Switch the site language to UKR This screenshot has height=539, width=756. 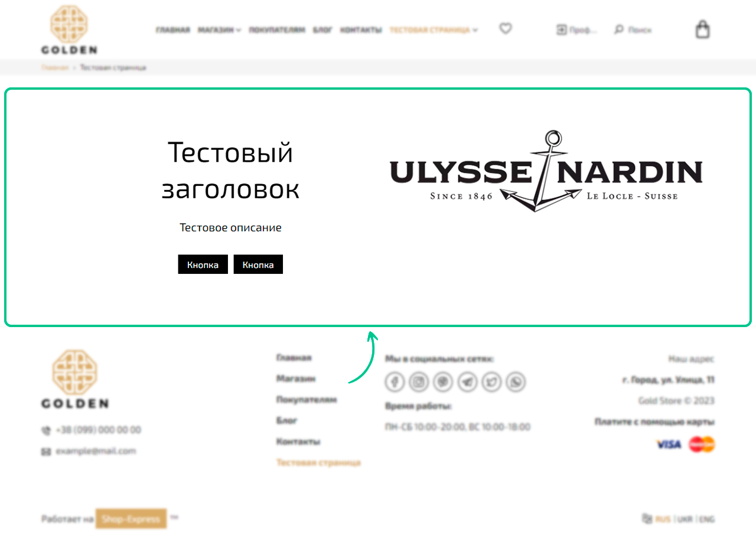[685, 520]
